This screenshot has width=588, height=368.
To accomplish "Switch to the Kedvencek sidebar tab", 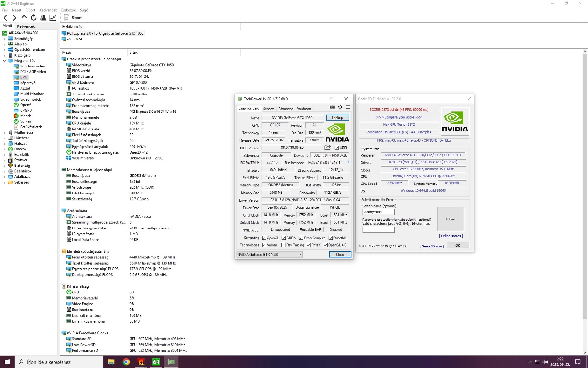I will pos(26,26).
